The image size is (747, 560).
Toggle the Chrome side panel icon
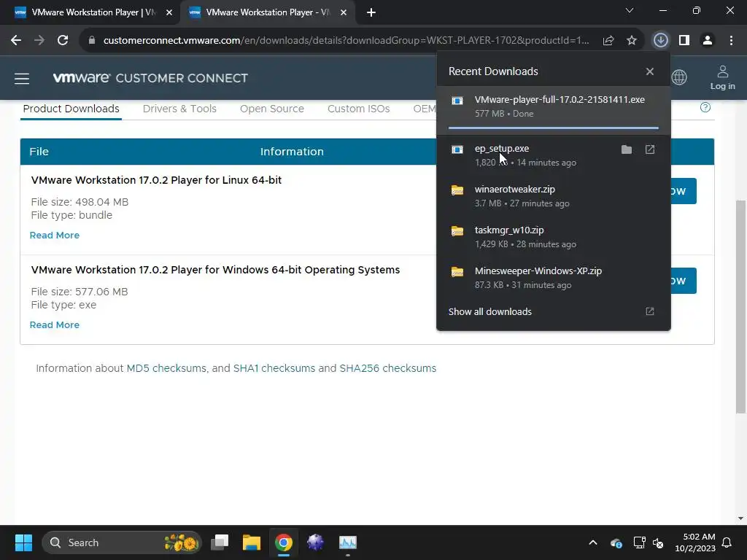coord(684,40)
